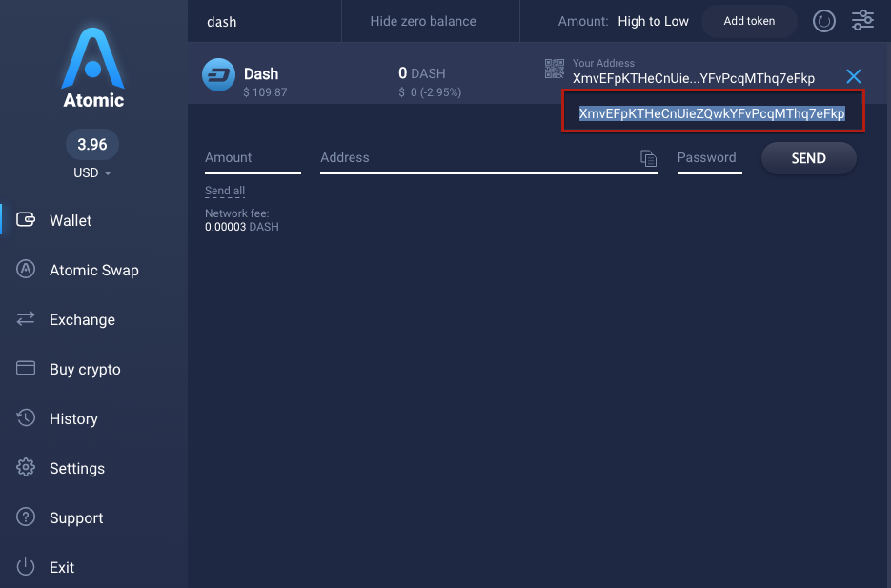
Task: Click the $ 0 (-2.95%) value
Action: pos(430,92)
